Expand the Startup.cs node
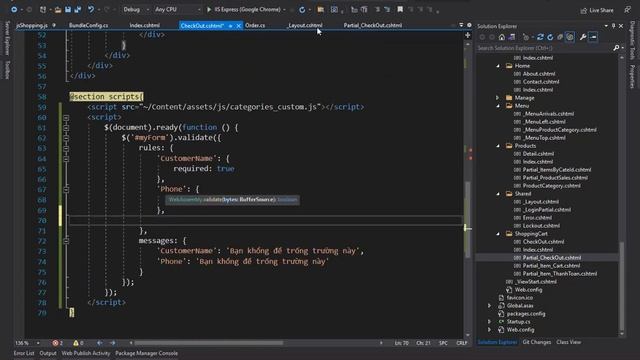The image size is (640, 360). 489,322
